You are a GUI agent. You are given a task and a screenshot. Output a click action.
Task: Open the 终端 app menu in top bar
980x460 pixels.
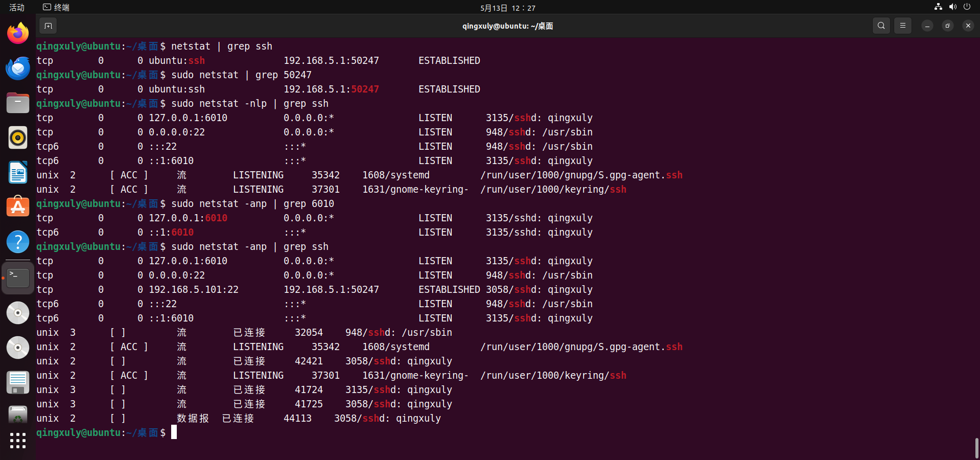pyautogui.click(x=56, y=7)
